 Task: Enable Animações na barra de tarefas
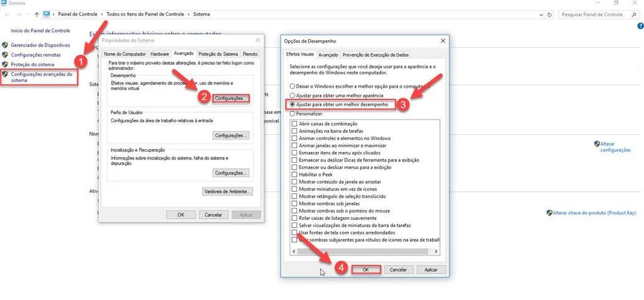coord(294,131)
